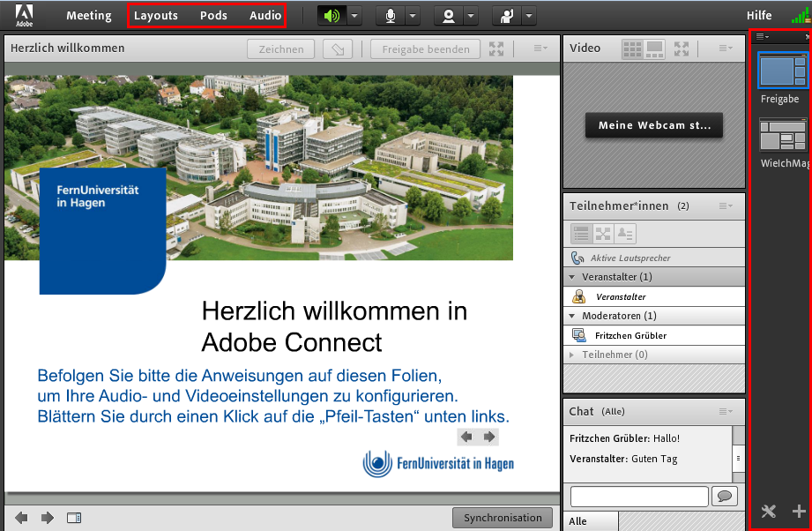Open status options dropdown next to raise hand
Viewport: 812px width, 531px height.
pyautogui.click(x=529, y=16)
